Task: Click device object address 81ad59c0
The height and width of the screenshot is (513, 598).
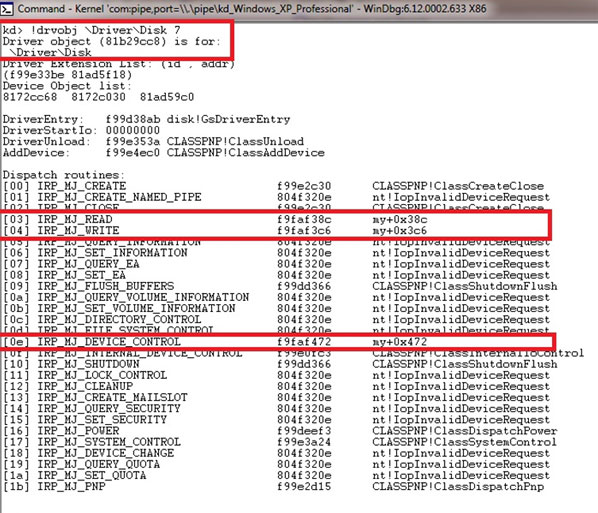Action: pyautogui.click(x=167, y=97)
